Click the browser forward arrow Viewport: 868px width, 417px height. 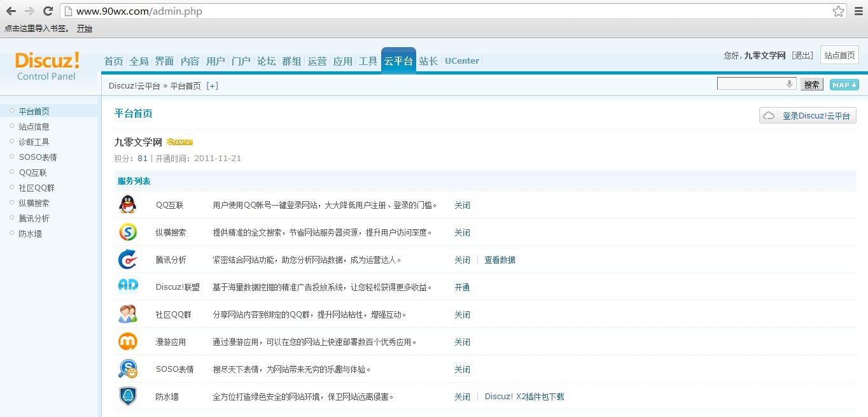(x=29, y=11)
